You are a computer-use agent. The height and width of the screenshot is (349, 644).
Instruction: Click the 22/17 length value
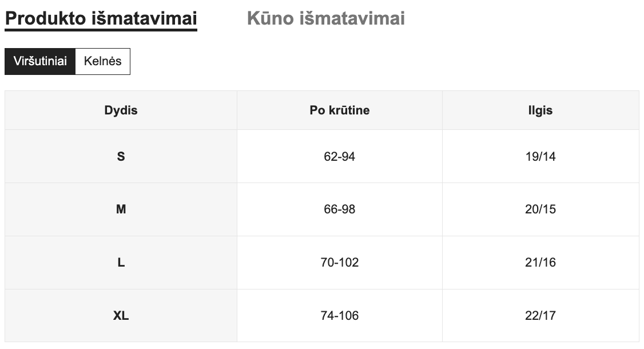(540, 315)
